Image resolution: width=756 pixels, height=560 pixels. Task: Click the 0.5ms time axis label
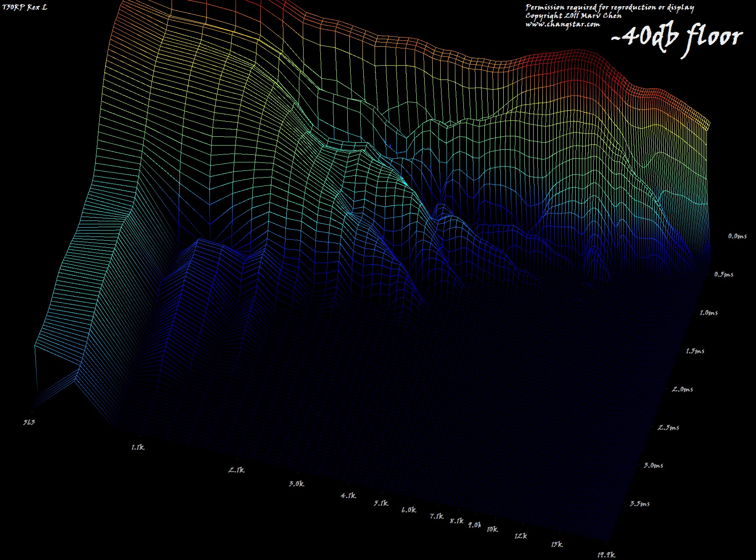[724, 275]
